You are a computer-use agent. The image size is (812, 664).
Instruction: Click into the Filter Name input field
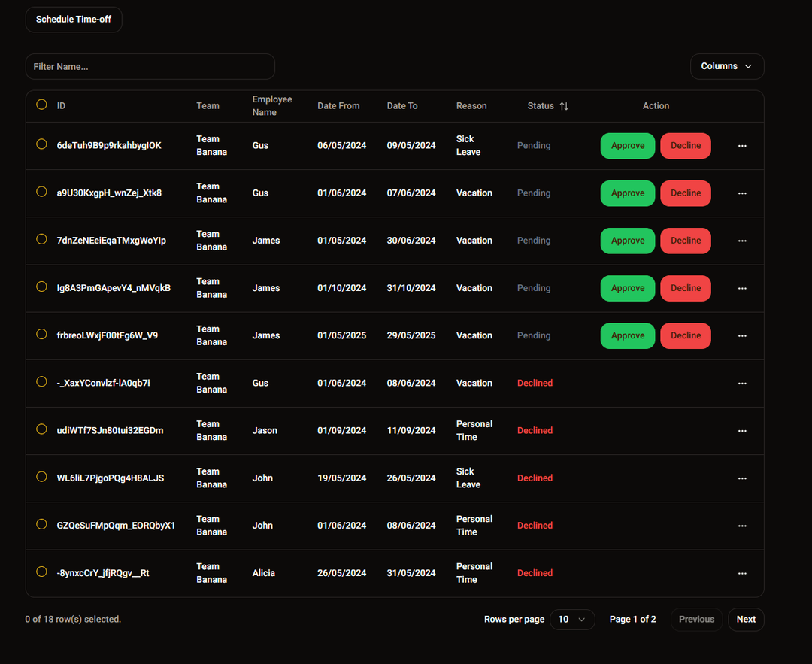(x=150, y=66)
